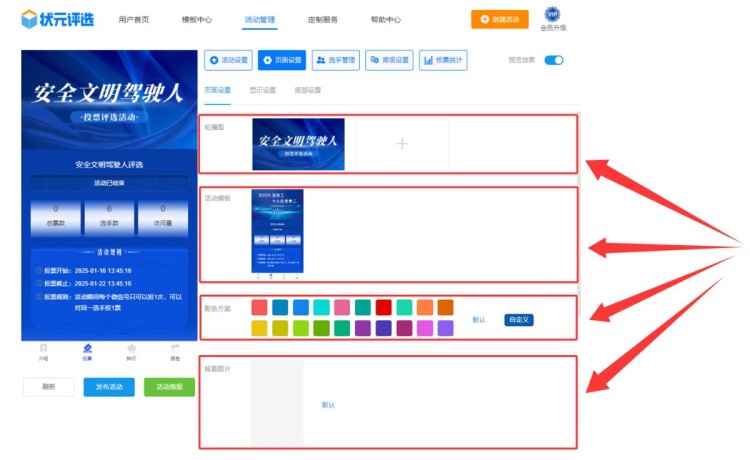Select the 排行 crown icon in preview
This screenshot has height=460, width=750.
coord(131,350)
